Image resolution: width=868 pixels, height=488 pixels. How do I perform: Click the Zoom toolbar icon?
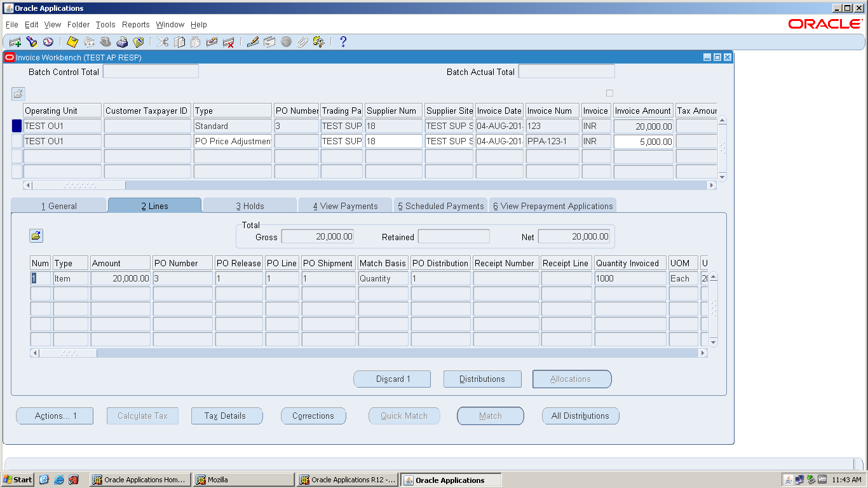(269, 42)
